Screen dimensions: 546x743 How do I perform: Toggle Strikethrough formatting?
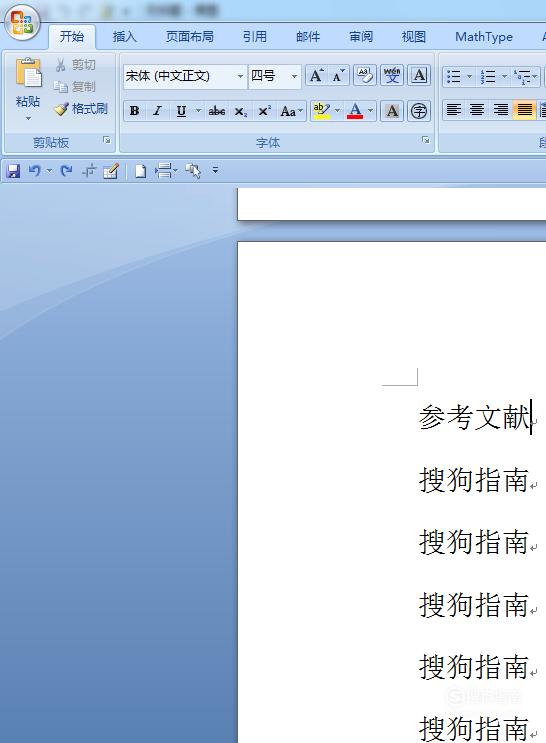217,111
